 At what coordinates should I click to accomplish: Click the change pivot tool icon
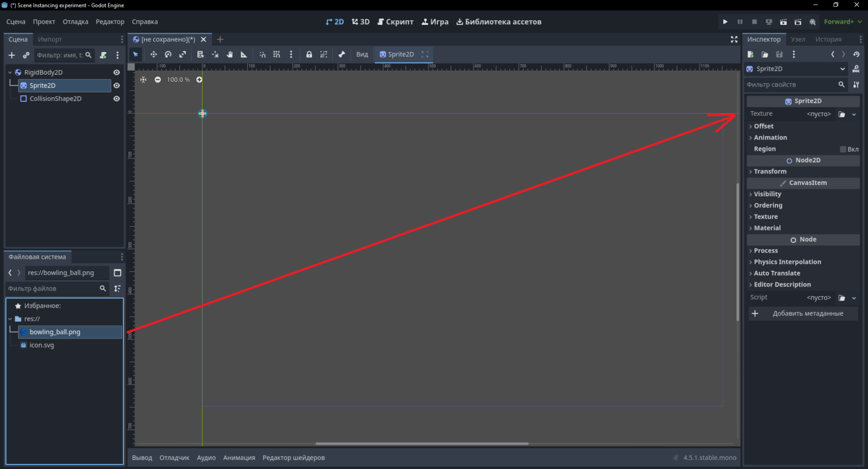click(x=215, y=54)
